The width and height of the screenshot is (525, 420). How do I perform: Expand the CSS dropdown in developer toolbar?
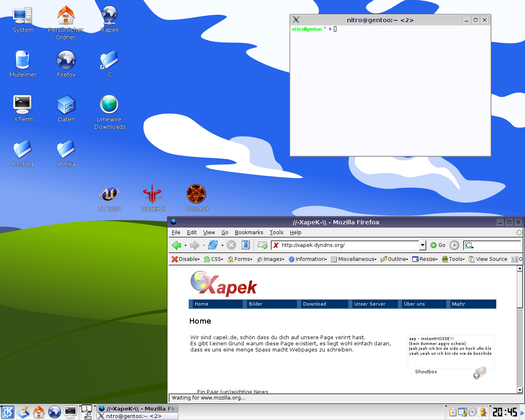214,259
